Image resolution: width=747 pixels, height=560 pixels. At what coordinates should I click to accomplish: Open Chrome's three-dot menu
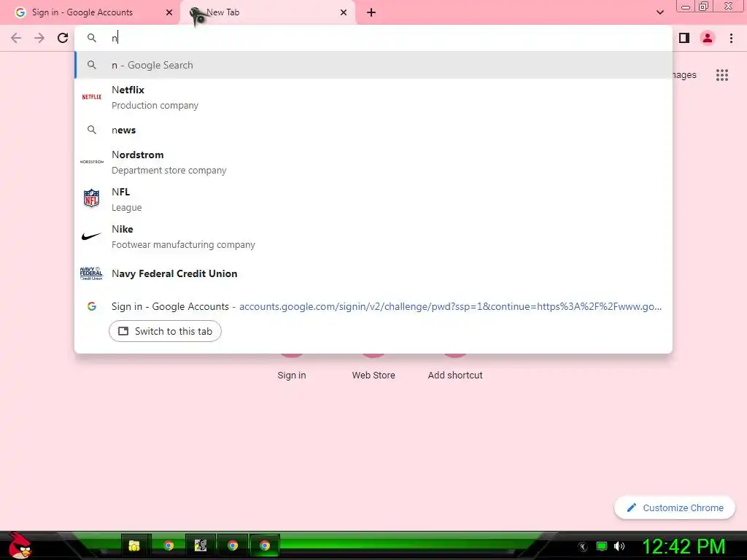click(731, 38)
